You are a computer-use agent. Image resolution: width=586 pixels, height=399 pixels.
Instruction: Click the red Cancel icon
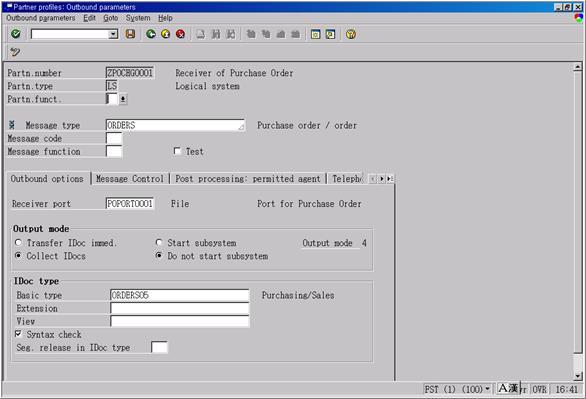click(181, 34)
